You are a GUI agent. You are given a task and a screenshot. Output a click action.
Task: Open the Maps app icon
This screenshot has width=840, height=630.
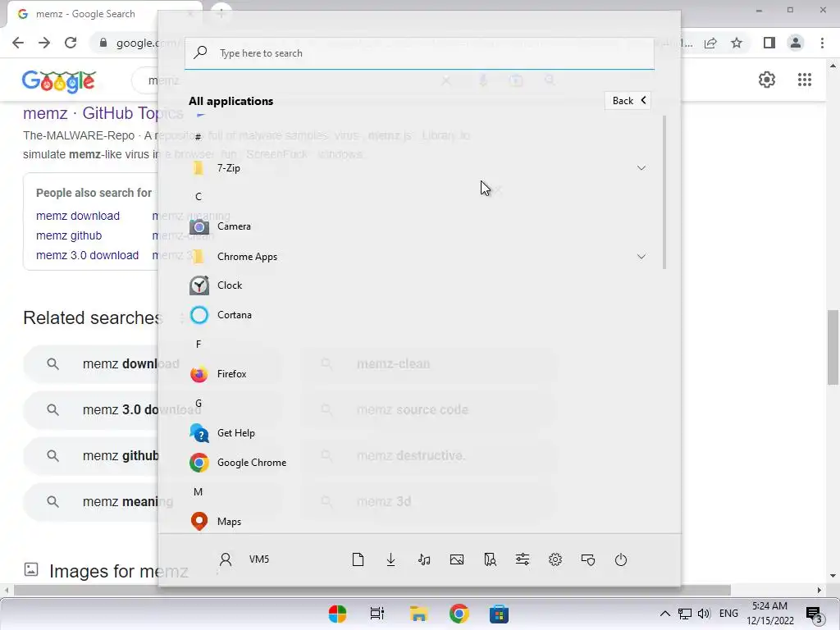(199, 521)
